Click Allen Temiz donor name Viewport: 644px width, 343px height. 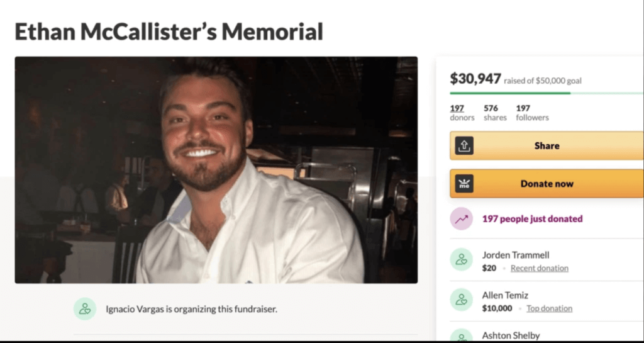(x=505, y=295)
